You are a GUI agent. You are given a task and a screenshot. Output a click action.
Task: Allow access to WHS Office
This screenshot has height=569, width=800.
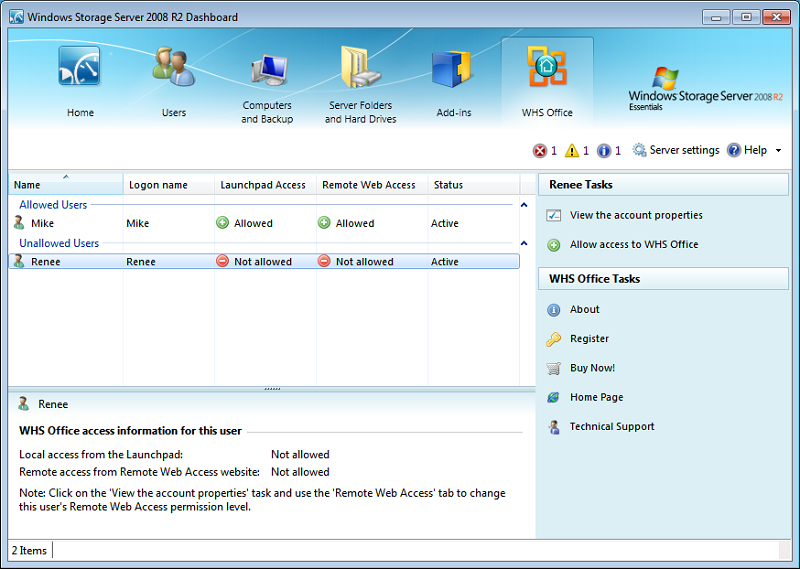tap(634, 244)
